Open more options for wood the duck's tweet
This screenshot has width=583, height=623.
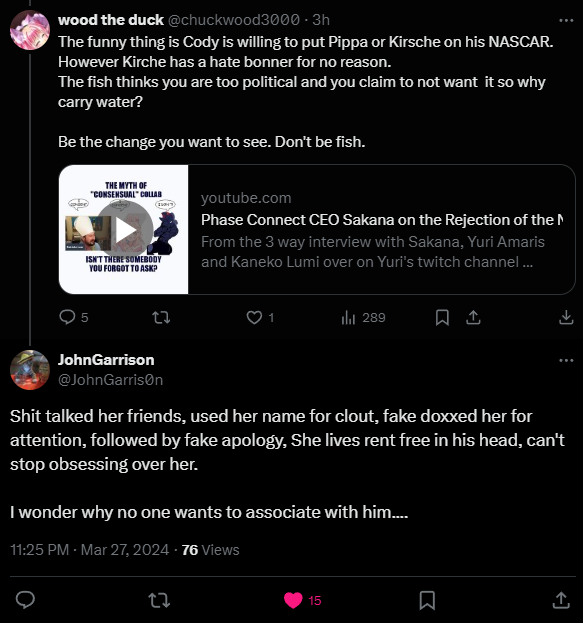pos(566,20)
